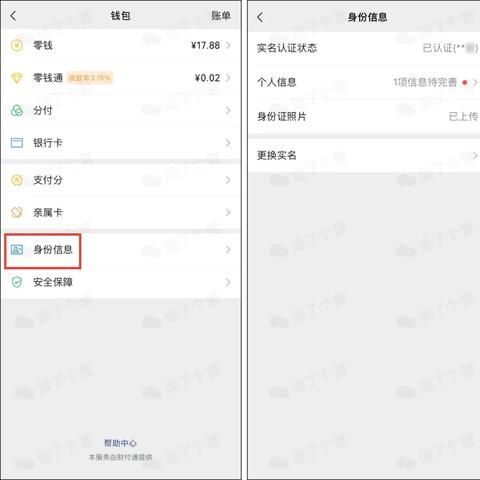480x480 pixels.
Task: Tap the 身份信息 ID card icon
Action: pos(17,249)
